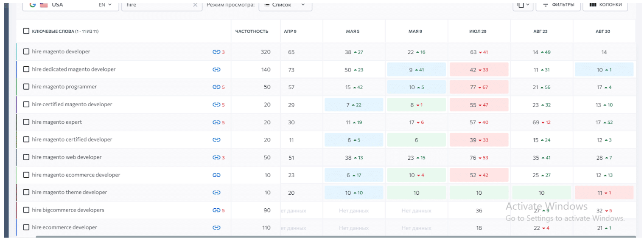The image size is (644, 244).
Task: Click the МАЯ 5 column header
Action: [x=353, y=31]
